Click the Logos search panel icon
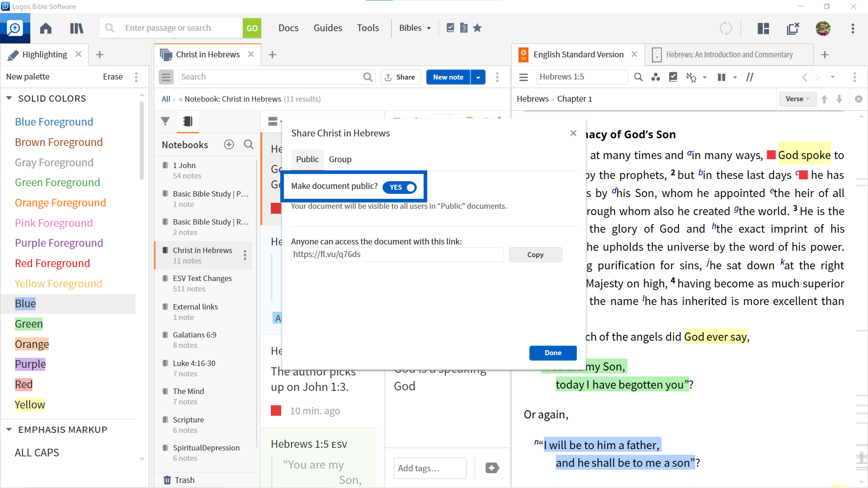This screenshot has height=488, width=868. pyautogui.click(x=15, y=28)
